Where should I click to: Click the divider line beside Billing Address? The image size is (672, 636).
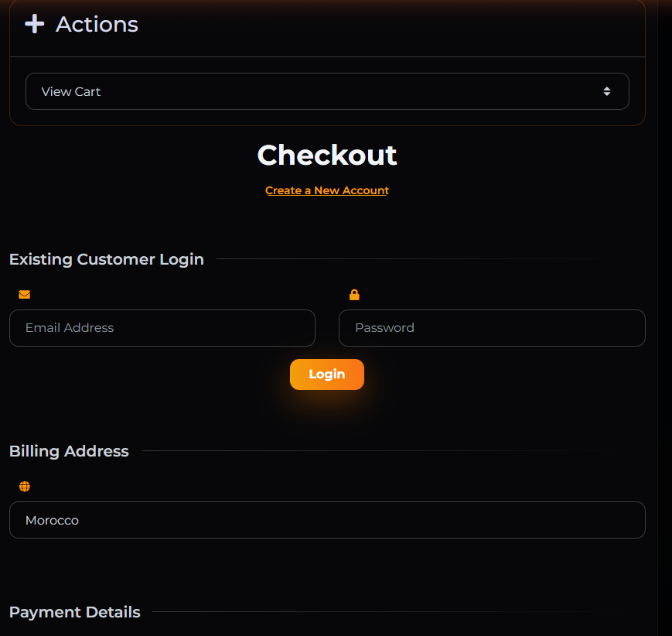coord(387,451)
